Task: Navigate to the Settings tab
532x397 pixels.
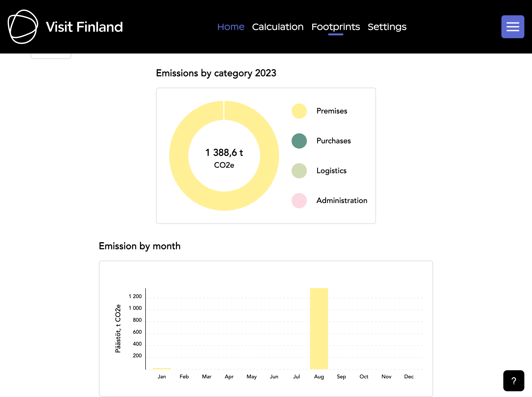Action: click(x=387, y=27)
